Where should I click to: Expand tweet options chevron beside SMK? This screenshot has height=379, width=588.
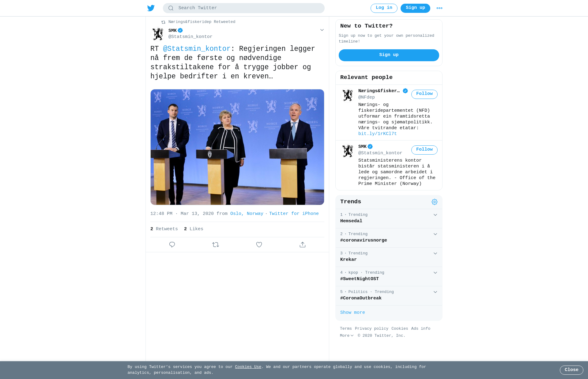[322, 30]
